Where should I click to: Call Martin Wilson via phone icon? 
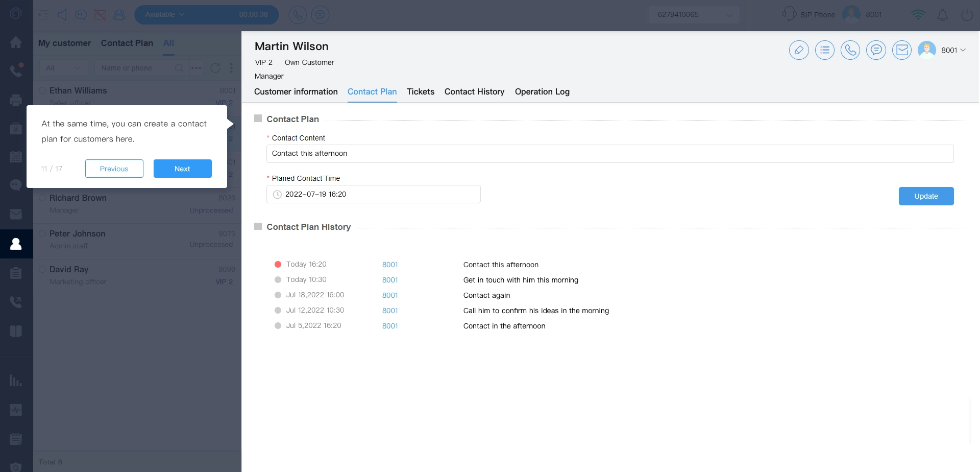coord(850,50)
